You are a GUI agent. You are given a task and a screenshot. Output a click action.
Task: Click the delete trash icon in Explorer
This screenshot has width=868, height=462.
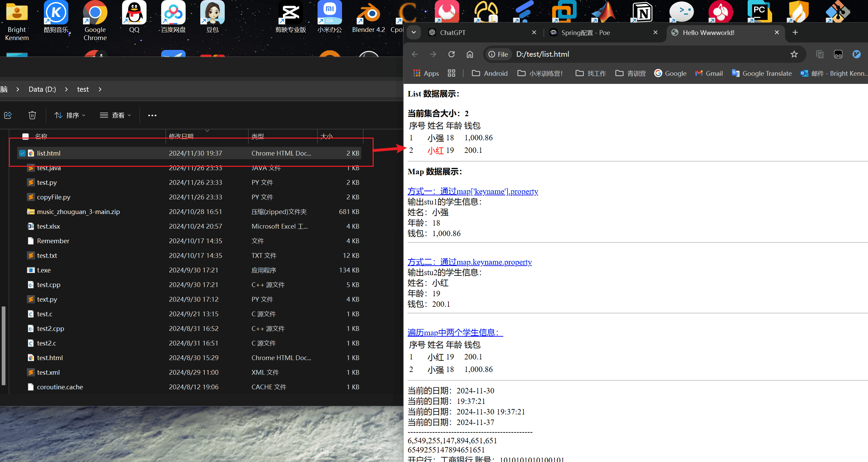coord(32,115)
